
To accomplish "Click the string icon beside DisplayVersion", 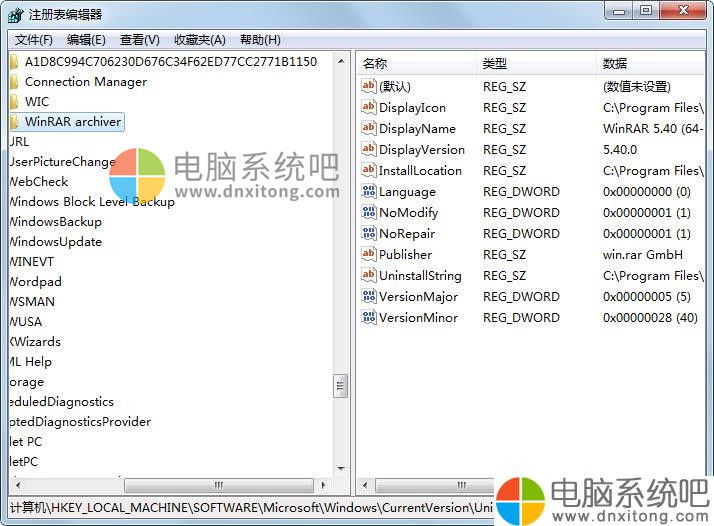I will tap(368, 149).
